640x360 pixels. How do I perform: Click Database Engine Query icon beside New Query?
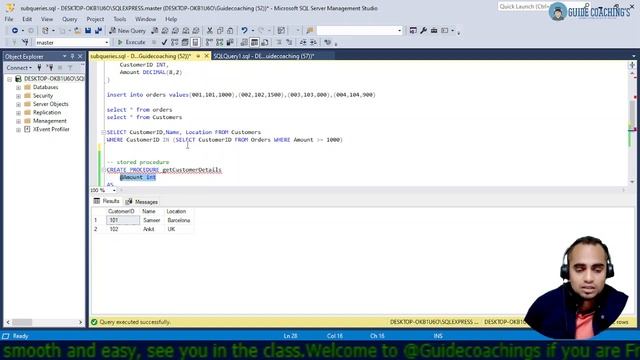tap(155, 31)
